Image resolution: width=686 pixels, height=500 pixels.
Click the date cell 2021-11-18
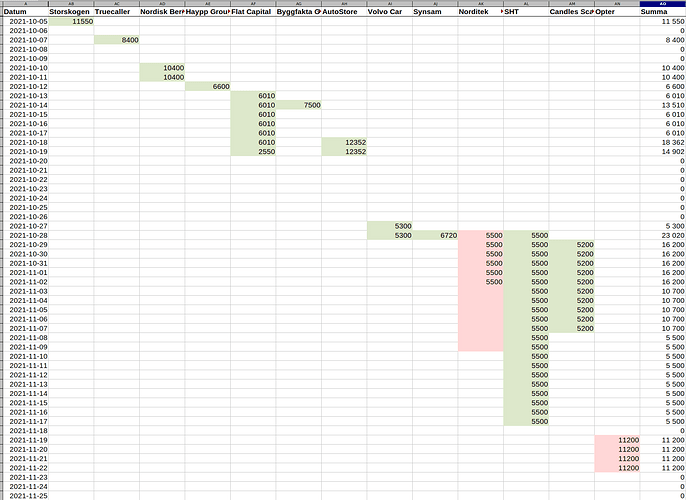(28, 430)
